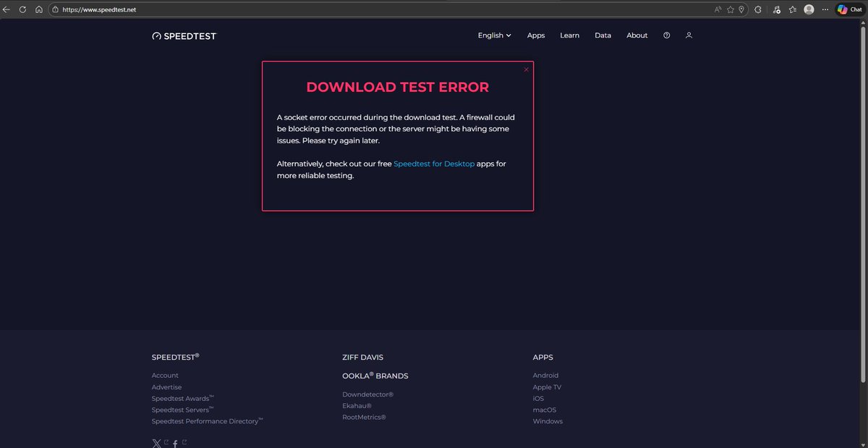This screenshot has height=448, width=868.
Task: Follow the Speedtest for Desktop link
Action: (434, 164)
